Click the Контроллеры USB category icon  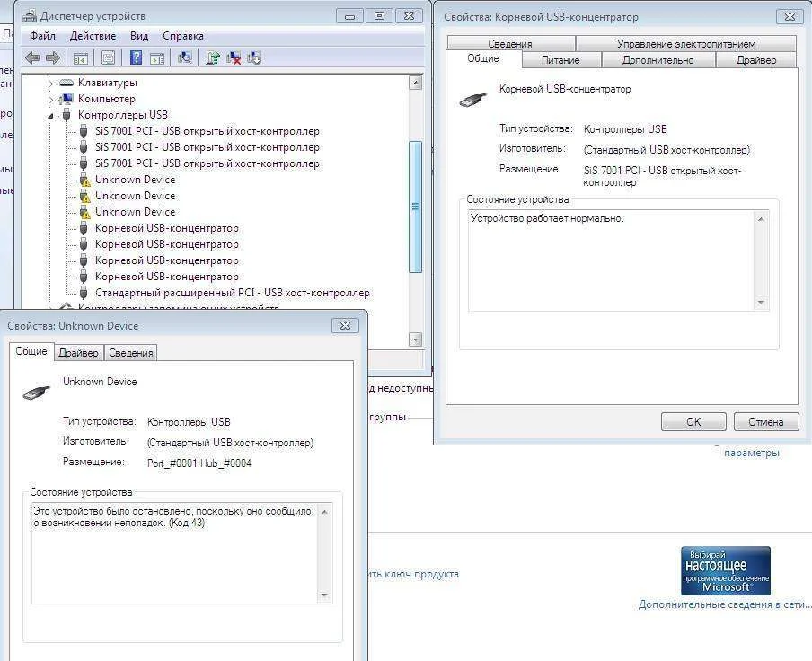[x=66, y=114]
